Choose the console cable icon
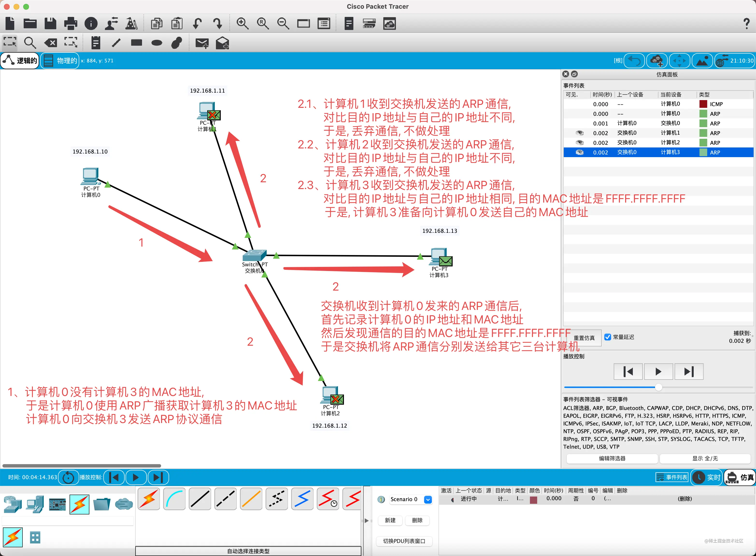This screenshot has width=756, height=556. [175, 499]
